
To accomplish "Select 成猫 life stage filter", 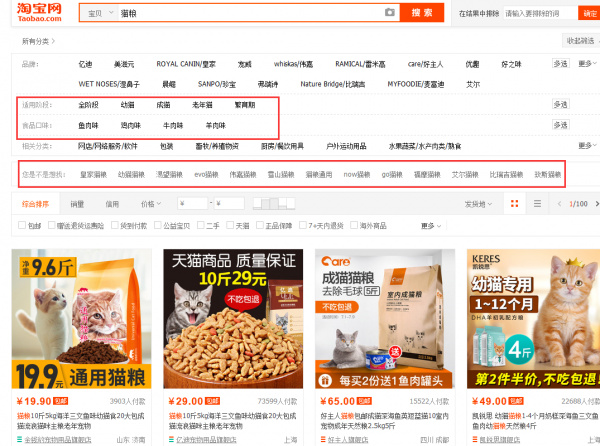I will tap(163, 104).
